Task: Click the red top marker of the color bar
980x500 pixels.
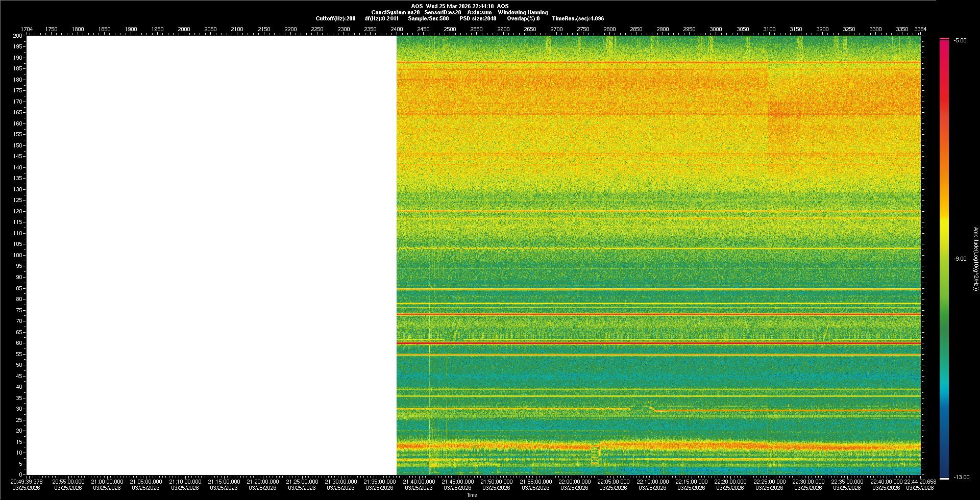Action: click(944, 39)
